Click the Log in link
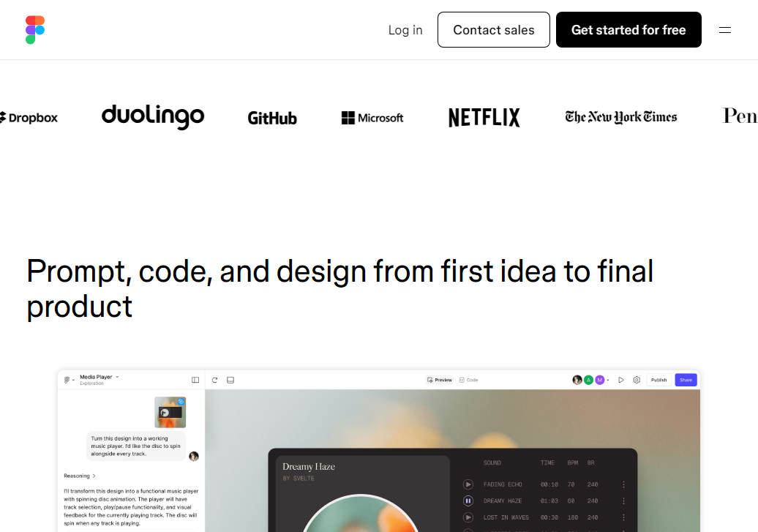The height and width of the screenshot is (532, 758). tap(405, 30)
